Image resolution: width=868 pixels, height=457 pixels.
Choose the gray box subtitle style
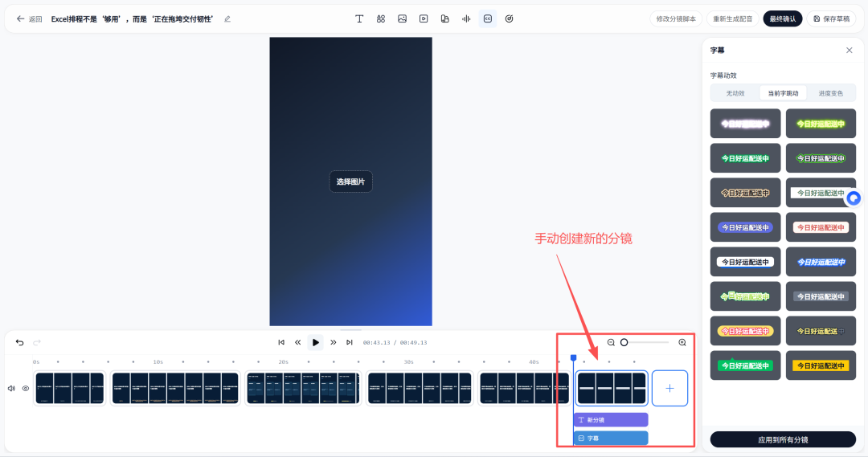coord(821,296)
